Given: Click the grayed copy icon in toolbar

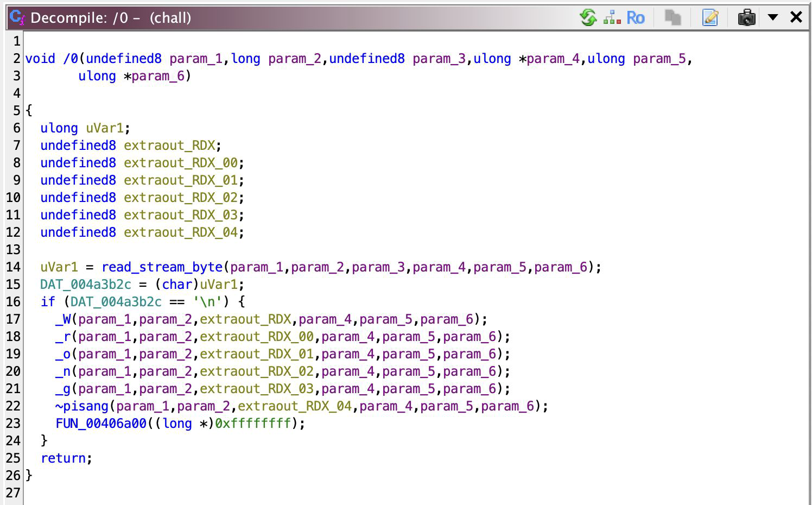Looking at the screenshot, I should coord(673,17).
